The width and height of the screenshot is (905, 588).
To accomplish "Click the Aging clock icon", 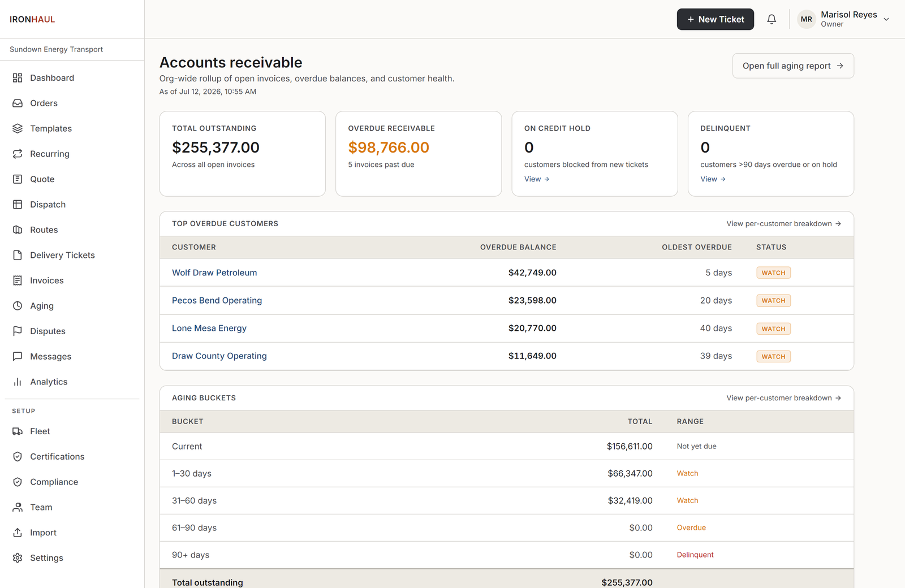I will point(18,306).
